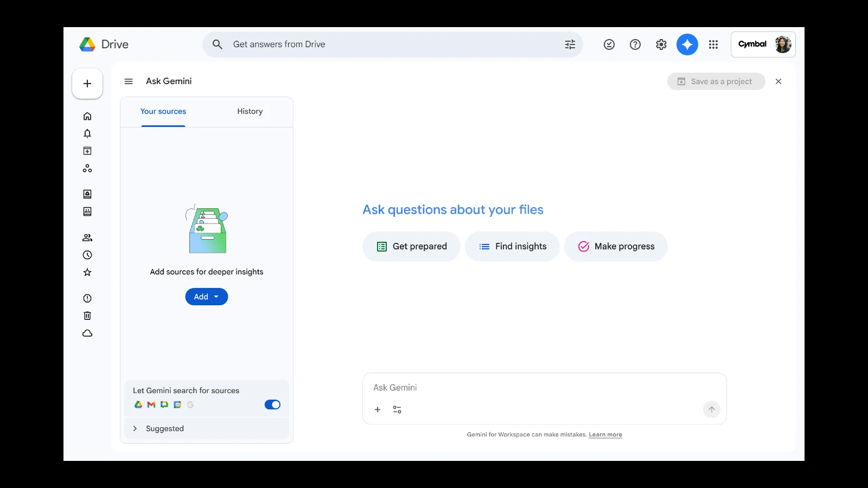Open the Google apps launcher grid
This screenshot has height=488, width=868.
click(x=713, y=44)
